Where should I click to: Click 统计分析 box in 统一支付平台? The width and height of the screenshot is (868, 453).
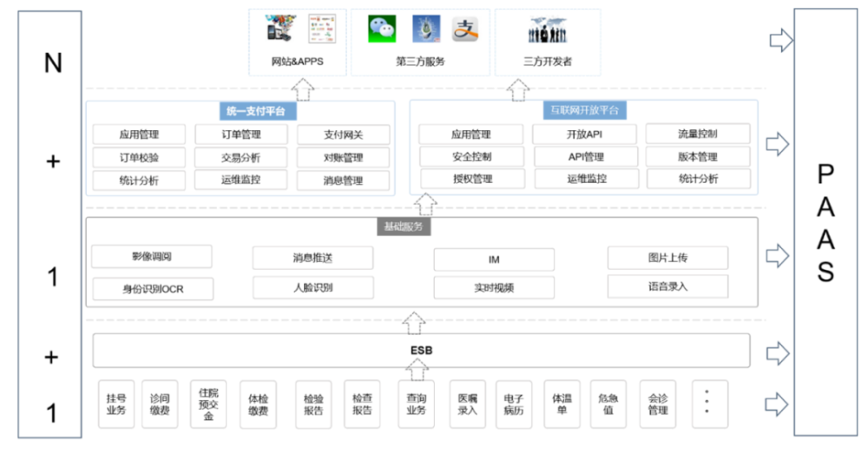(x=139, y=181)
